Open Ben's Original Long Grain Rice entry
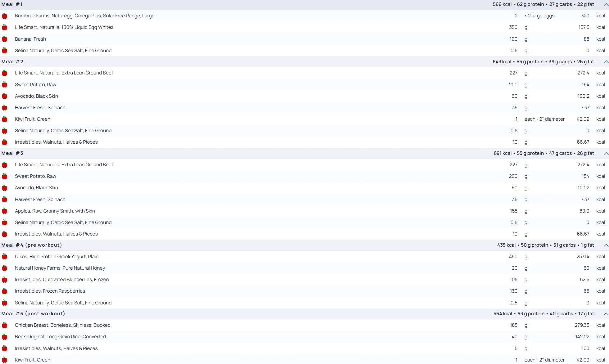This screenshot has width=609, height=364. tap(60, 337)
